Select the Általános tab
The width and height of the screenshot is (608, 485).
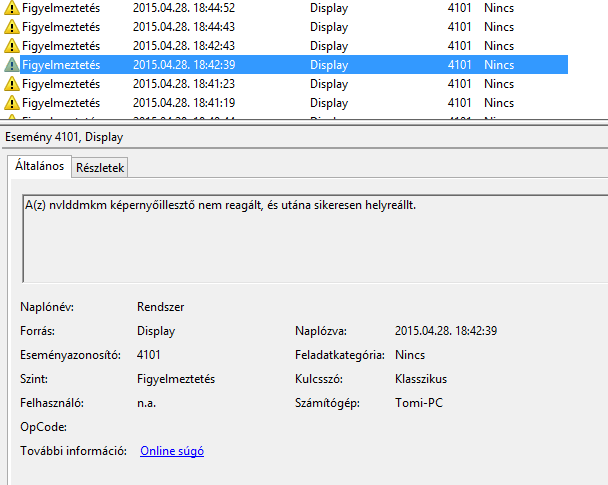coord(39,167)
